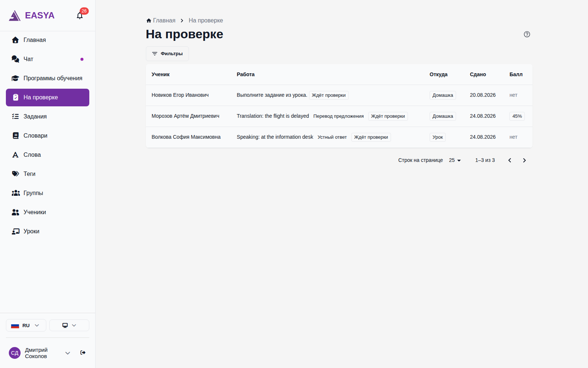The width and height of the screenshot is (588, 368).
Task: Click the EASYA logo
Action: [x=32, y=15]
